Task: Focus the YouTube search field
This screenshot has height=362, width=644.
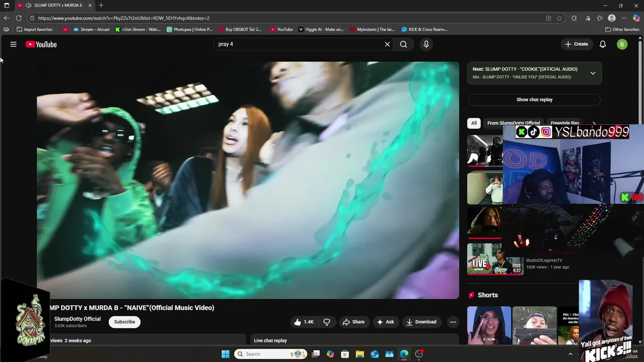Action: coord(299,44)
